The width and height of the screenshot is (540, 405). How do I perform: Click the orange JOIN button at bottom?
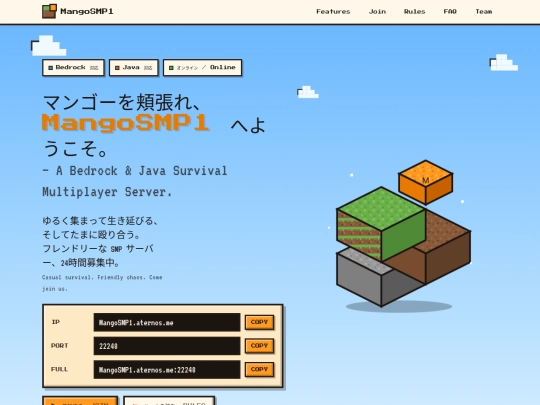(80, 401)
